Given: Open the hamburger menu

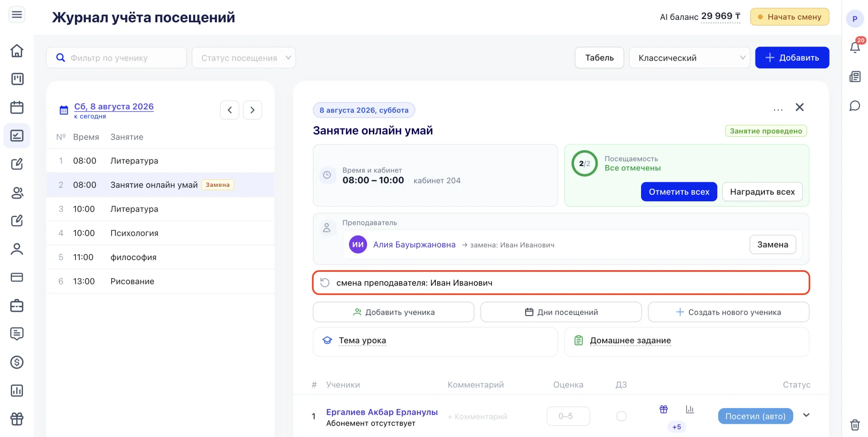Looking at the screenshot, I should 17,15.
